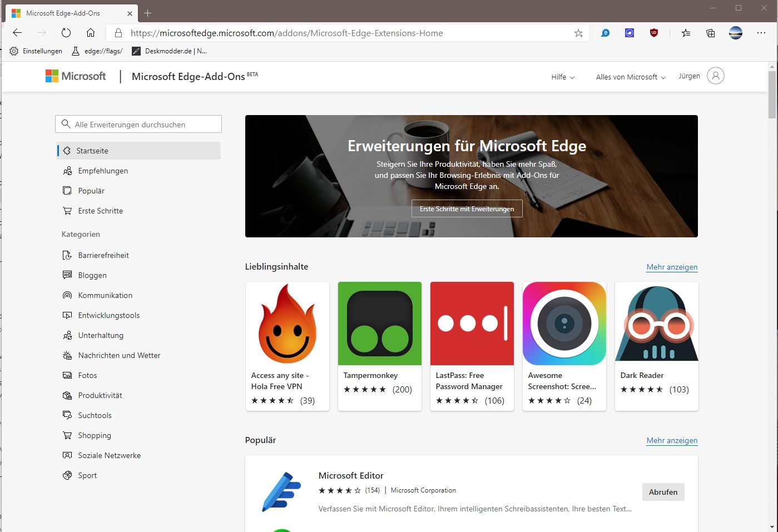The height and width of the screenshot is (532, 778).
Task: Click the Produktivität category icon
Action: [x=67, y=395]
